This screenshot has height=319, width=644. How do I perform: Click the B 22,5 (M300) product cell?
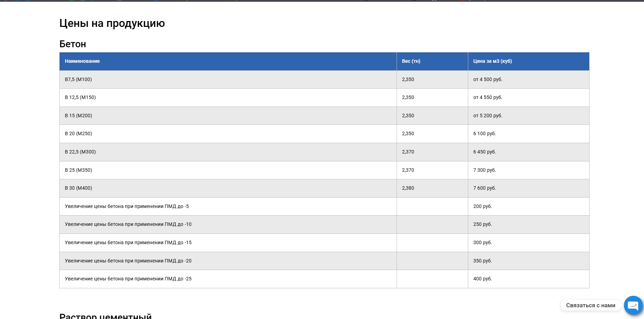pyautogui.click(x=80, y=152)
